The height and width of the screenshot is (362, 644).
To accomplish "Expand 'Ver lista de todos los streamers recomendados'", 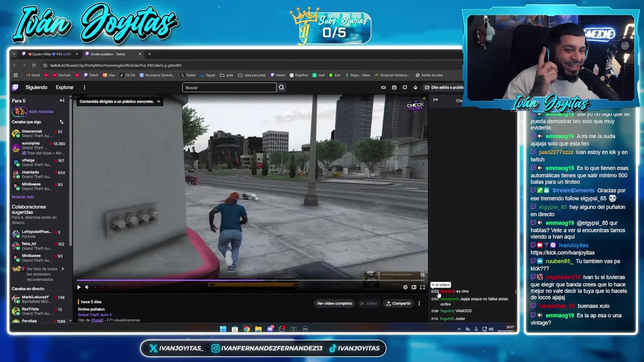I will tap(39, 274).
